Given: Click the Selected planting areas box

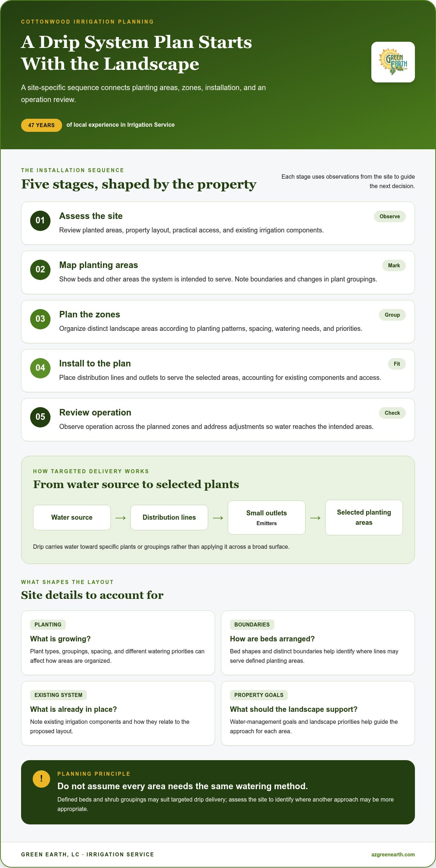Looking at the screenshot, I should 364,518.
